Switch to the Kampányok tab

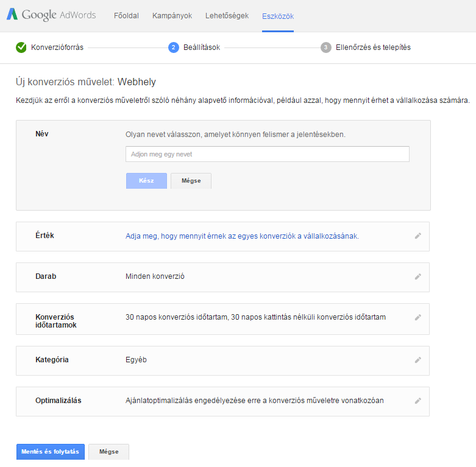point(172,16)
